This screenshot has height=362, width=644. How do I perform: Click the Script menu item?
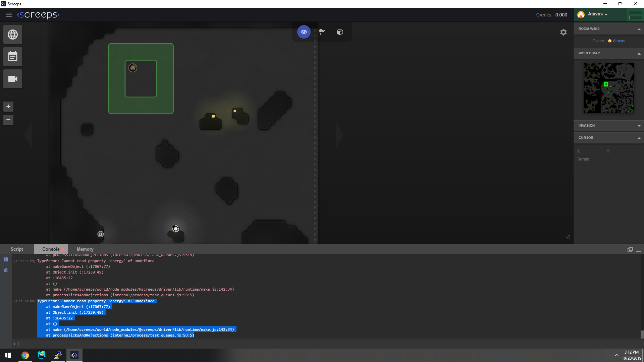17,249
